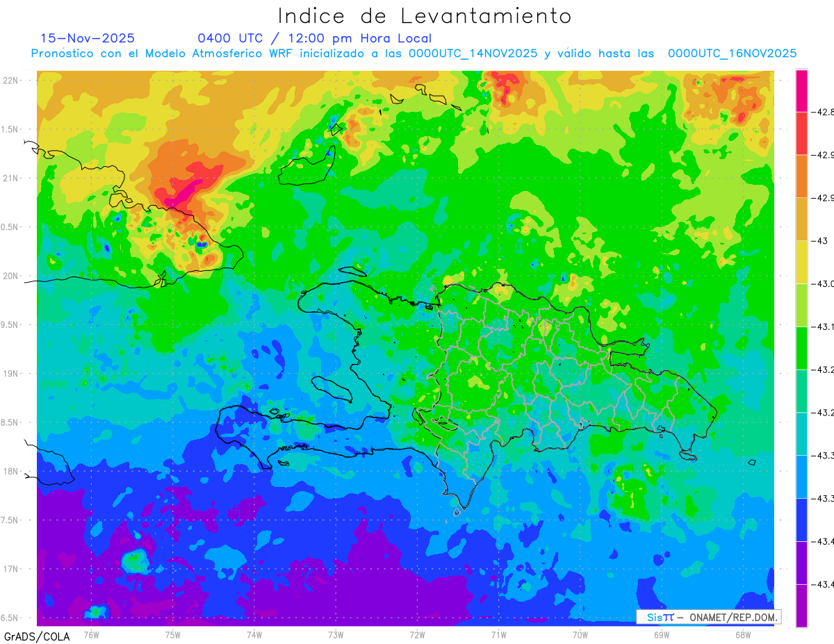The height and width of the screenshot is (644, 834).
Task: Select the "8.5N" latitude label
Action: [x=10, y=422]
